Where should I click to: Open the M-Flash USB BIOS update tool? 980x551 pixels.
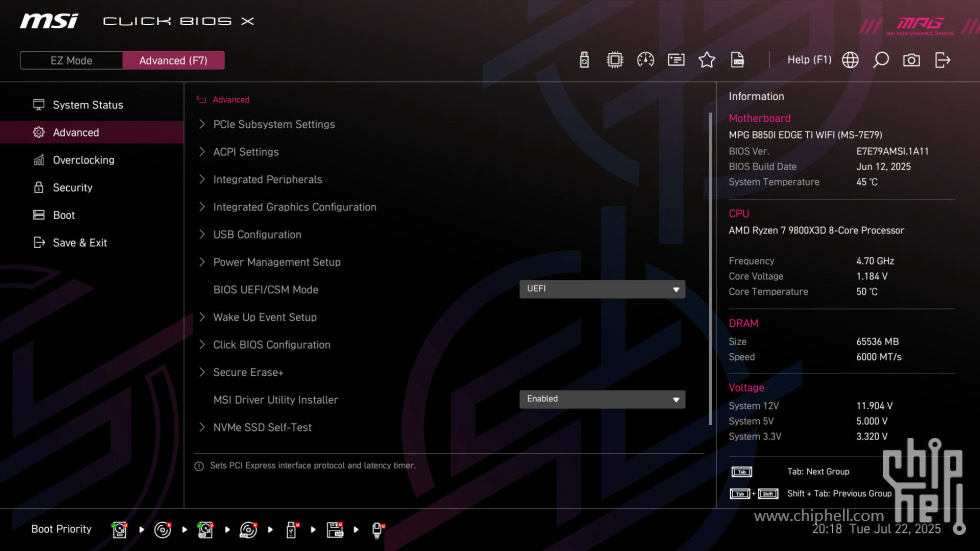(584, 60)
